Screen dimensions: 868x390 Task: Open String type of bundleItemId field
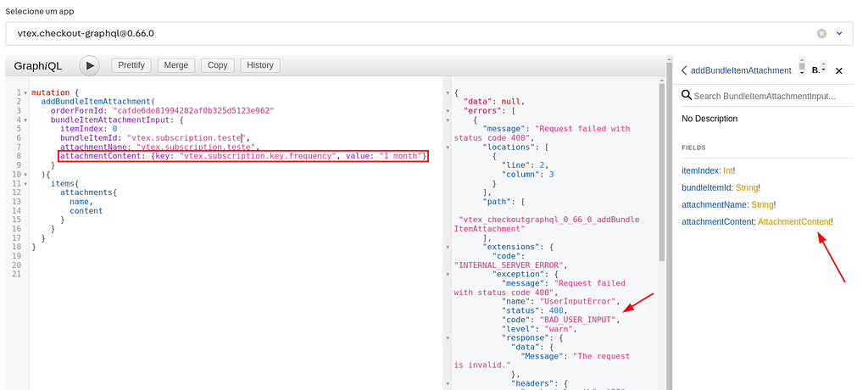click(x=747, y=188)
